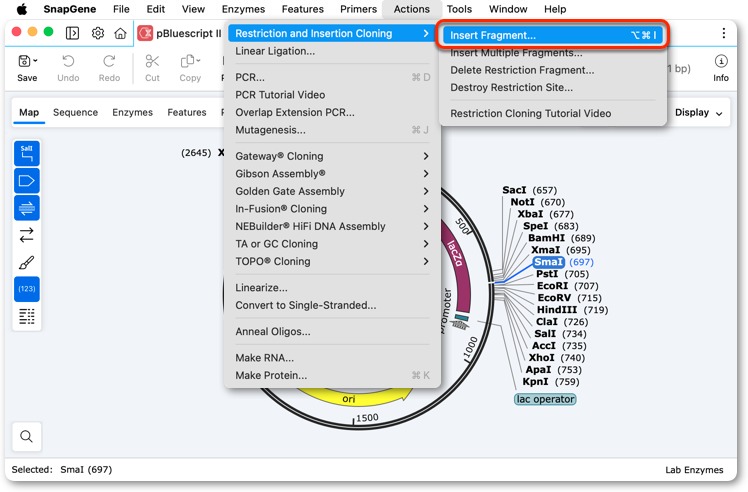748x492 pixels.
Task: Open the Tools menu
Action: click(459, 9)
